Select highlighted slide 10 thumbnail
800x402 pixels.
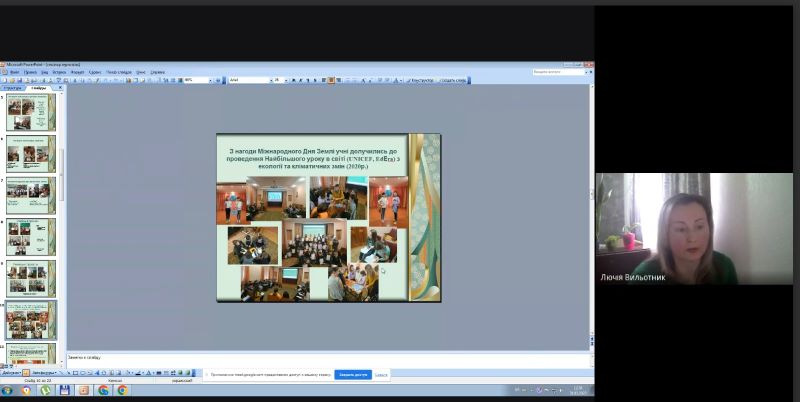[x=31, y=320]
